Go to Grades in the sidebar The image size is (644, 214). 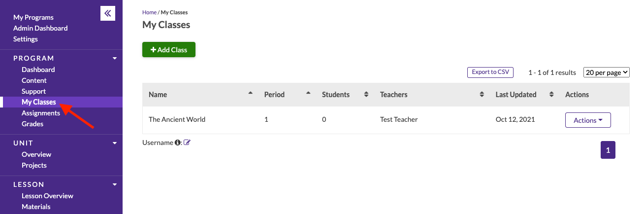click(x=32, y=124)
